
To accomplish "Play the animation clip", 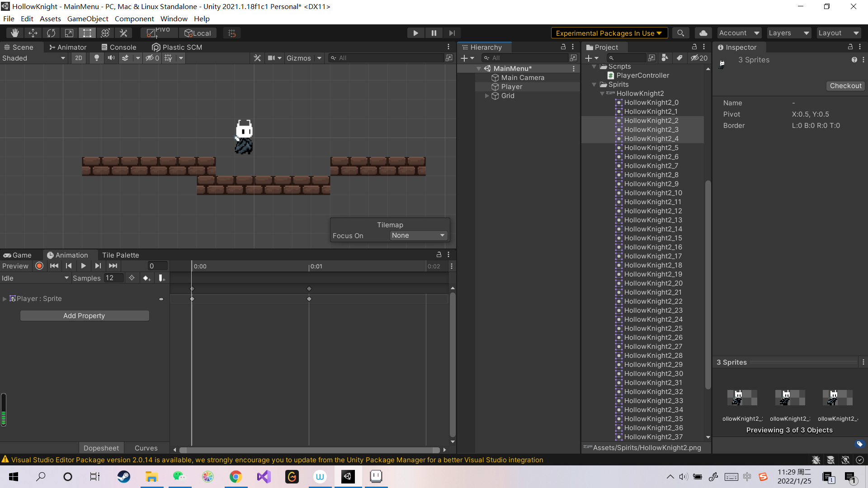I will coord(83,266).
